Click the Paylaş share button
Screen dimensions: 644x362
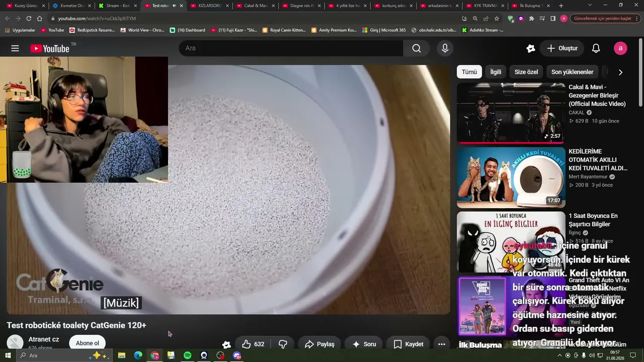pos(319,344)
